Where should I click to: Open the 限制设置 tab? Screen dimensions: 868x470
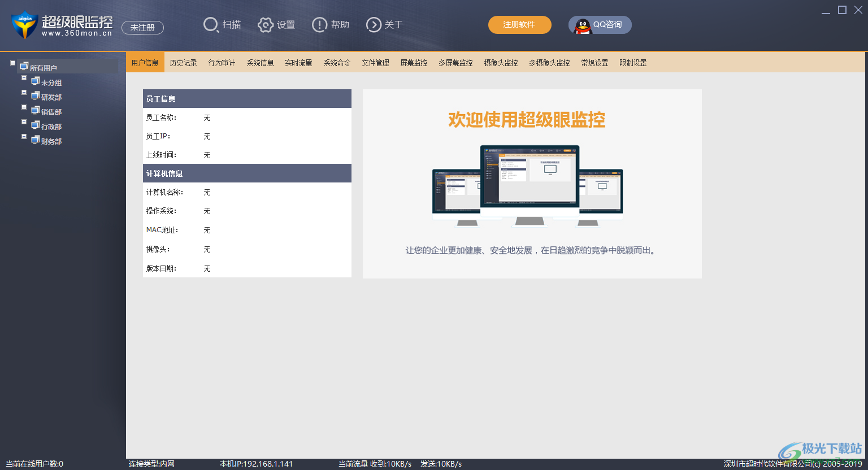(633, 63)
